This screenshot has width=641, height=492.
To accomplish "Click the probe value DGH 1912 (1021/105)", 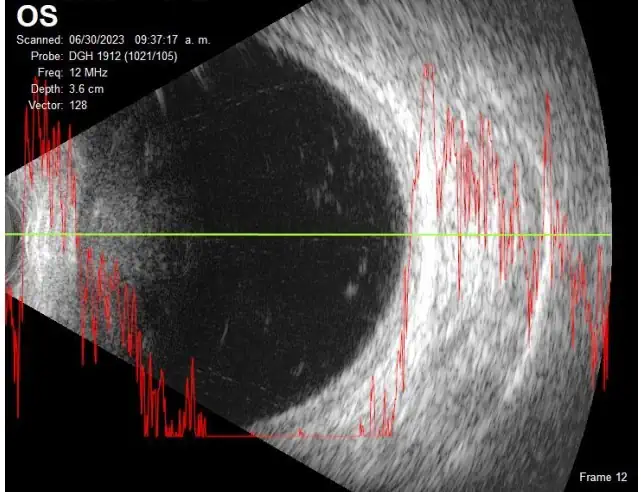I will tap(123, 56).
